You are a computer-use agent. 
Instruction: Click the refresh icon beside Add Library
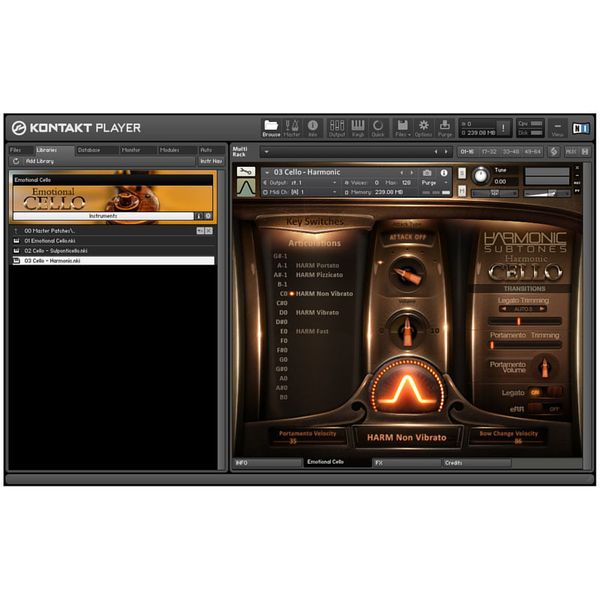click(15, 161)
